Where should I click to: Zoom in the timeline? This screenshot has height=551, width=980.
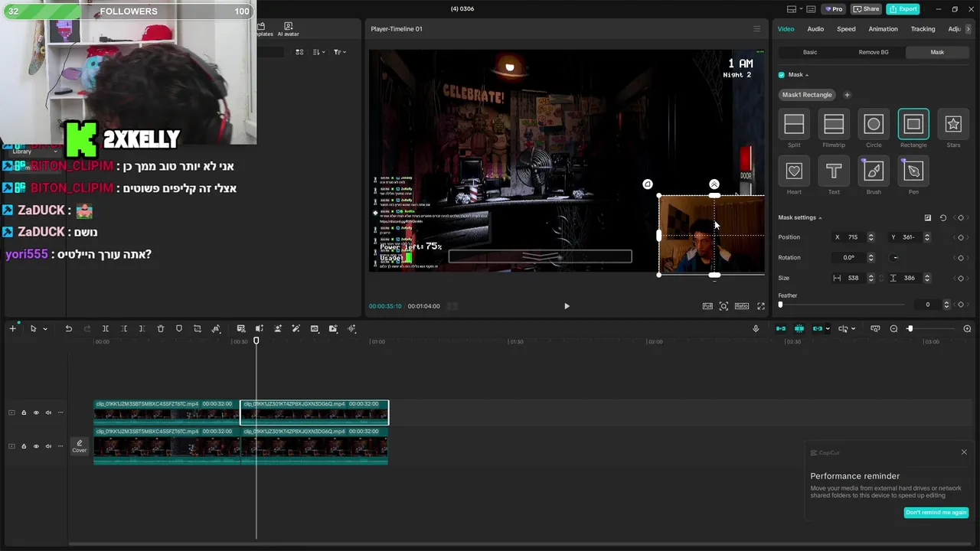(967, 329)
